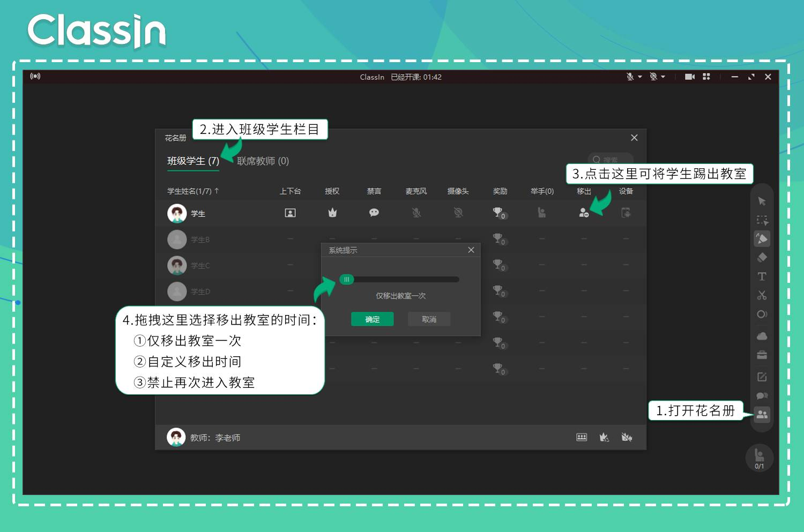Select the eraser tool

pos(762,258)
